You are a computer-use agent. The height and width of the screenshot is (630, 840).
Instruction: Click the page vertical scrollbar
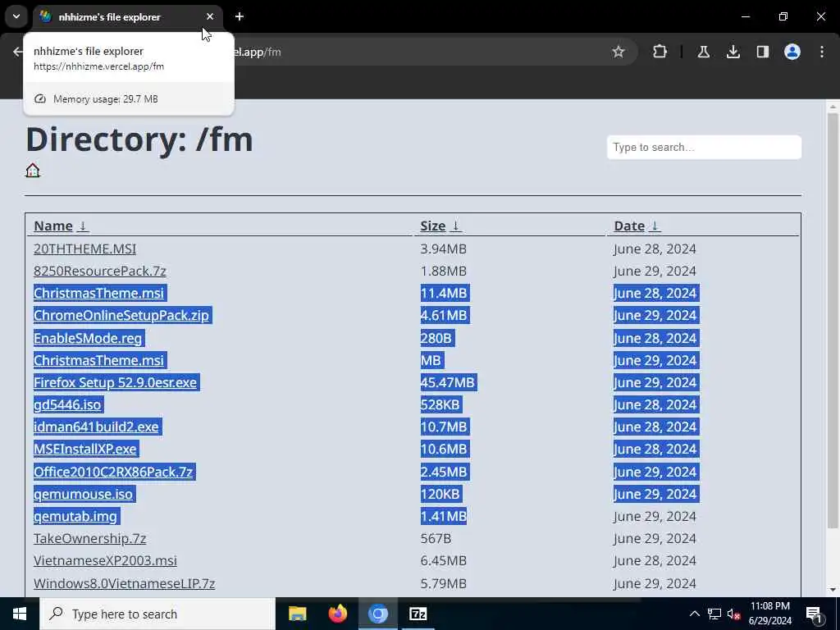tap(833, 322)
